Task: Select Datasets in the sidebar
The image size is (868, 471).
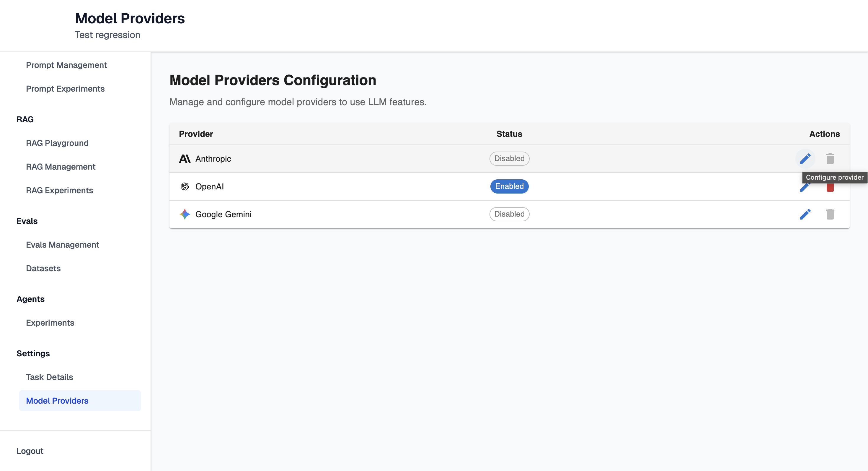Action: point(43,268)
